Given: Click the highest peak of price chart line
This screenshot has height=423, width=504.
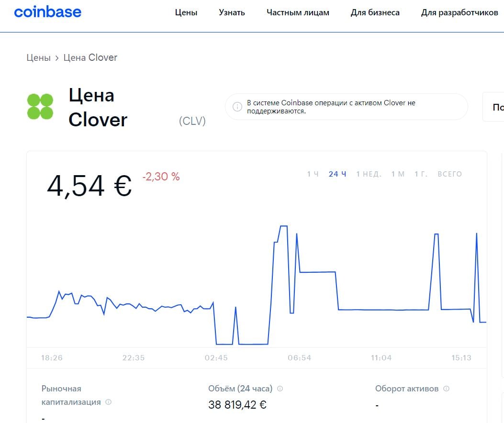Looking at the screenshot, I should click(283, 226).
